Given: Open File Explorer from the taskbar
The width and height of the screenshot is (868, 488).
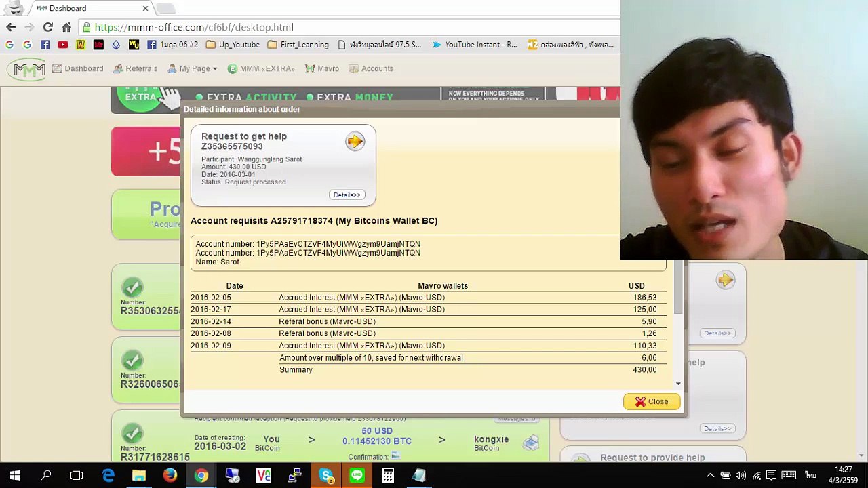Looking at the screenshot, I should pyautogui.click(x=139, y=476).
